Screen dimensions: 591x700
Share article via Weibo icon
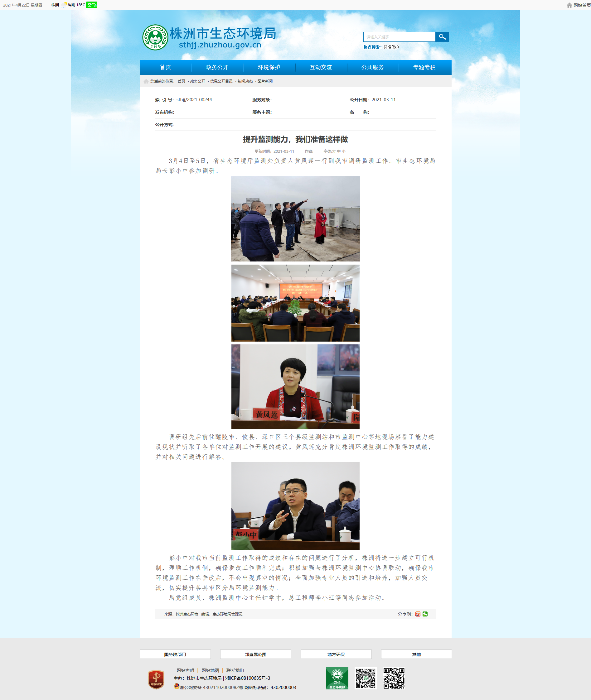[x=418, y=614]
